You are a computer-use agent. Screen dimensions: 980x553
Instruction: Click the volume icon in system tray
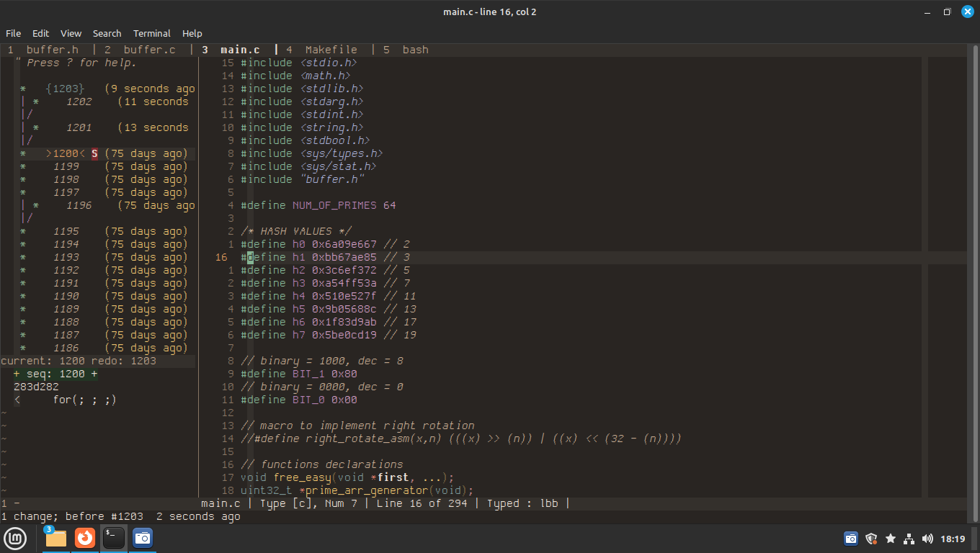pos(927,539)
